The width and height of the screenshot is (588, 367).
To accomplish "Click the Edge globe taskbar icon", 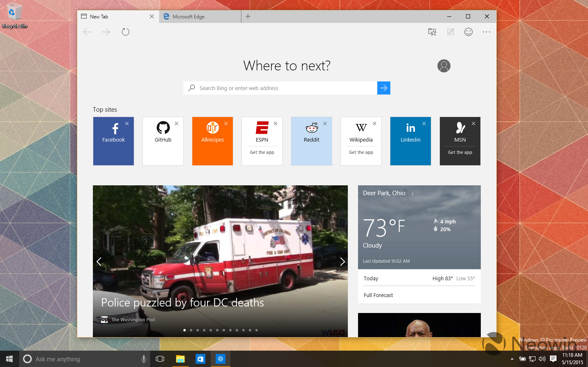I will [x=220, y=359].
